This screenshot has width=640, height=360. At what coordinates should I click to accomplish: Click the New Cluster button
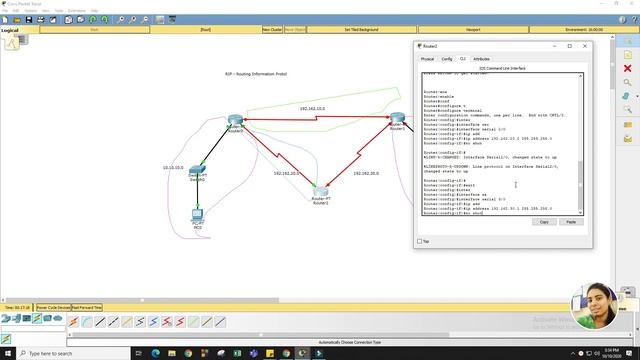pyautogui.click(x=272, y=30)
